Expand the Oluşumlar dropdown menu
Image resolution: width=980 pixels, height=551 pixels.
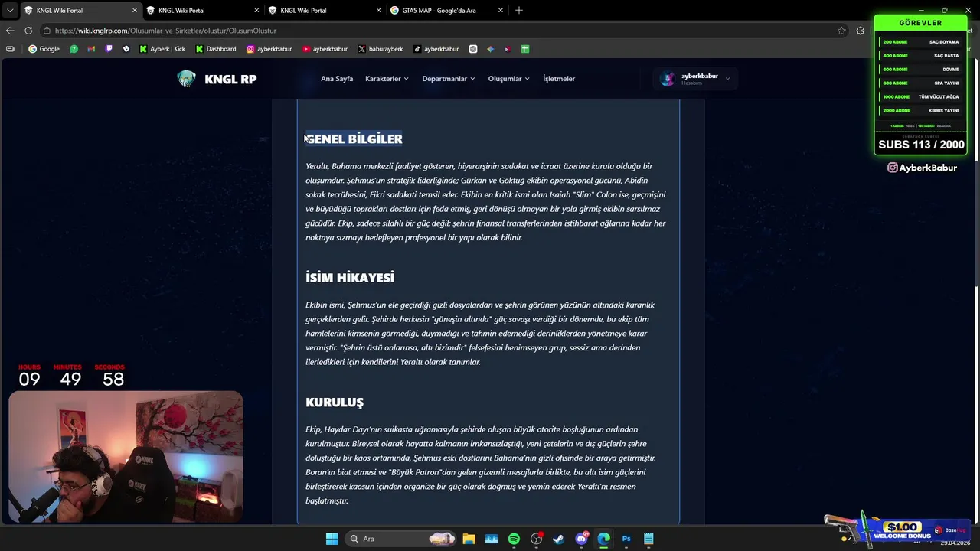(x=509, y=79)
